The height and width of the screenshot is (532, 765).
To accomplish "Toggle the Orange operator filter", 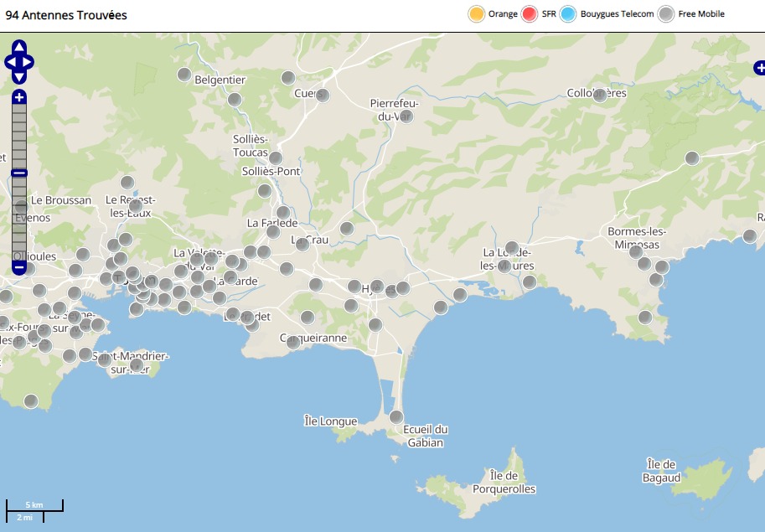I will (476, 14).
